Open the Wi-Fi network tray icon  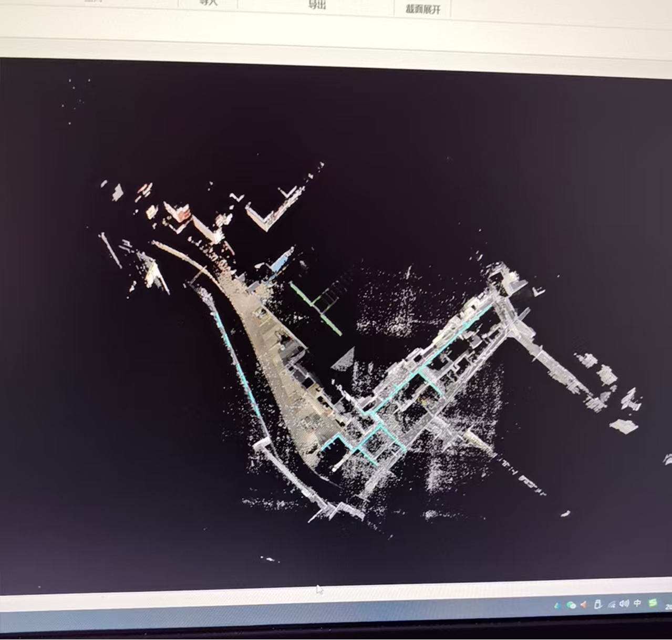(611, 604)
